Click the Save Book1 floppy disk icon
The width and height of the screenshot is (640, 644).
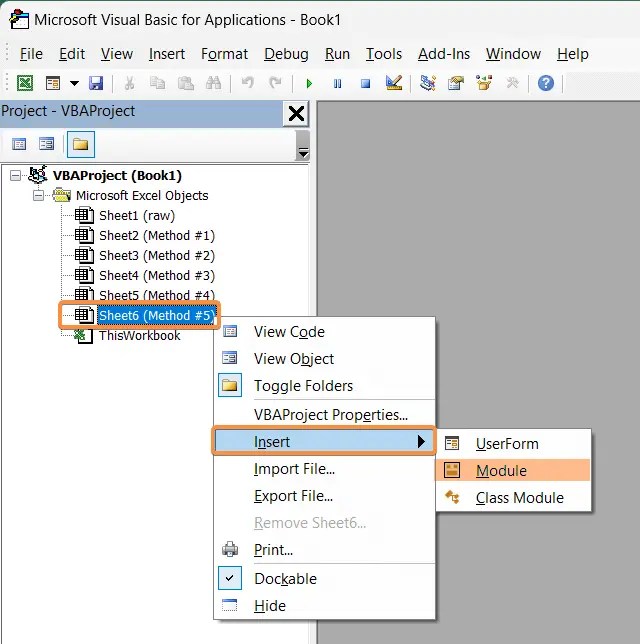click(96, 83)
